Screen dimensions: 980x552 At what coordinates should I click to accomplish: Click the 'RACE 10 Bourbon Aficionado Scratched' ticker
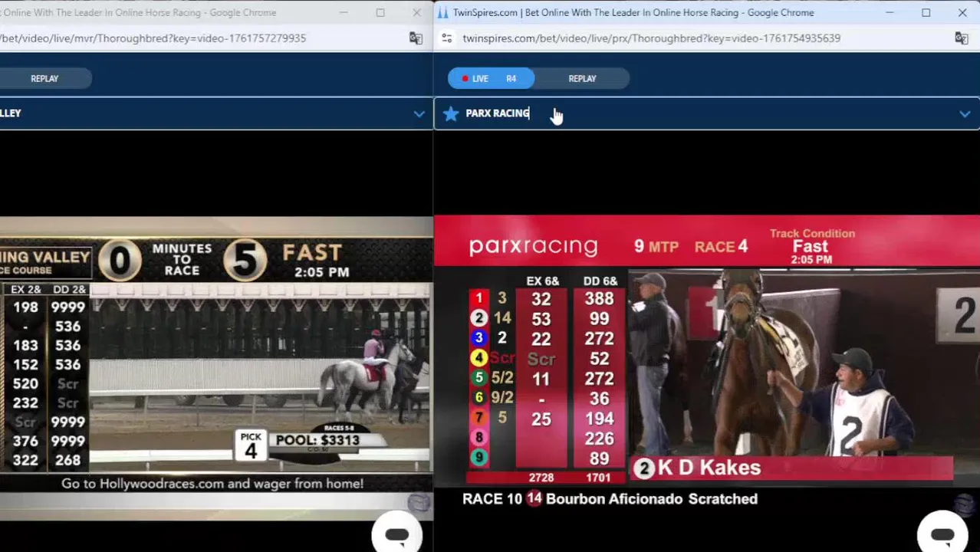coord(610,499)
